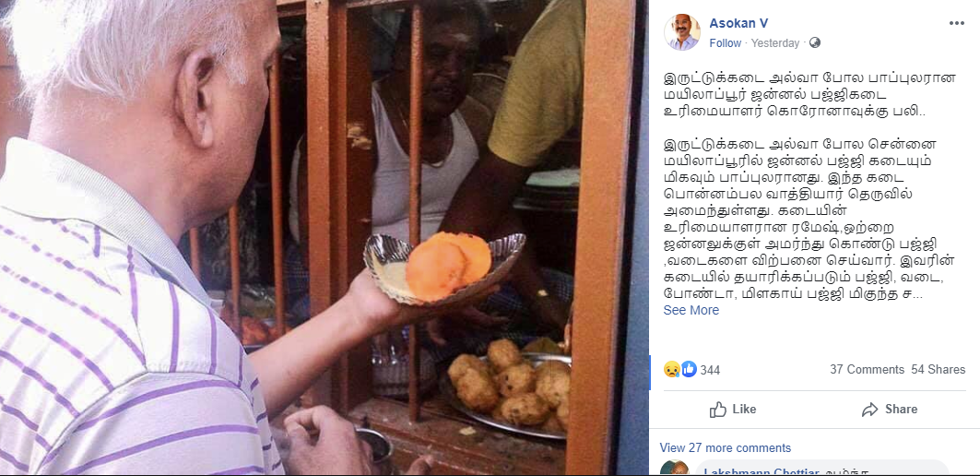This screenshot has height=476, width=980.
Task: Open the bajji shop photo
Action: (324, 238)
